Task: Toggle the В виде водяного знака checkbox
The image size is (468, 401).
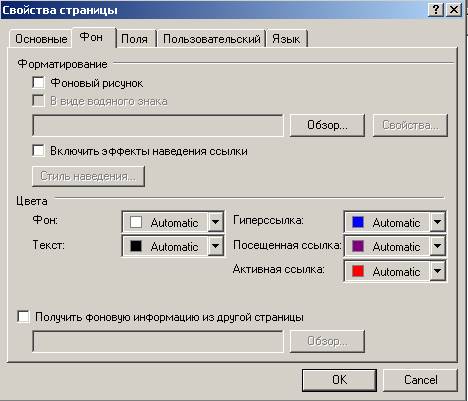Action: point(38,100)
